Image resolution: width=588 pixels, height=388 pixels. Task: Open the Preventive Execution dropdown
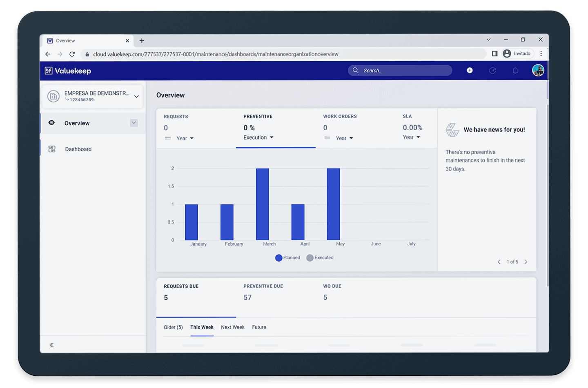pyautogui.click(x=258, y=137)
